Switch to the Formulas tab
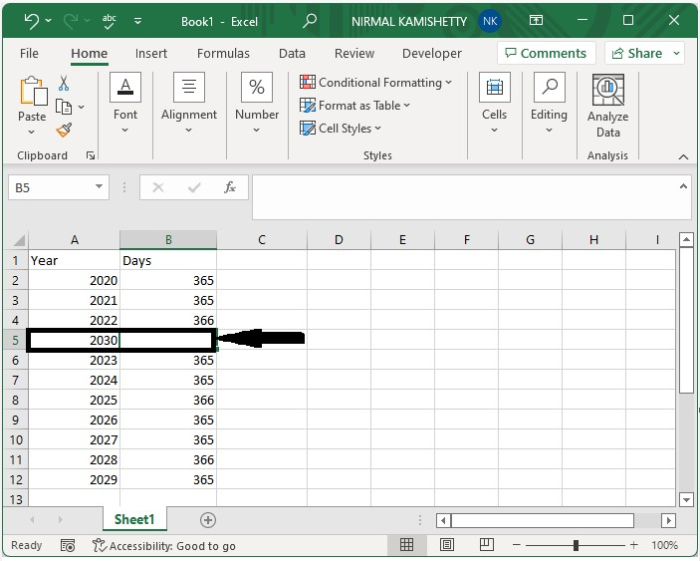700x561 pixels. (x=223, y=54)
